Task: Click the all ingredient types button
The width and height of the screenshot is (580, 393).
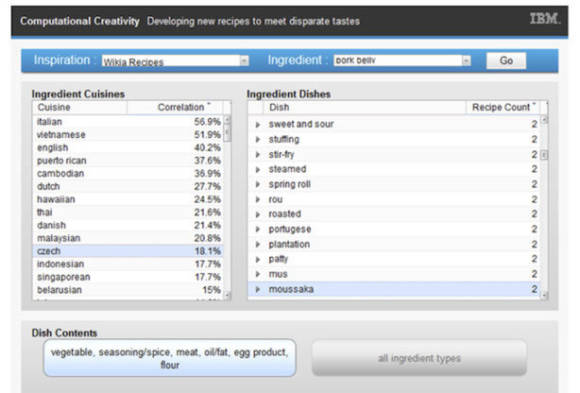Action: coord(419,358)
